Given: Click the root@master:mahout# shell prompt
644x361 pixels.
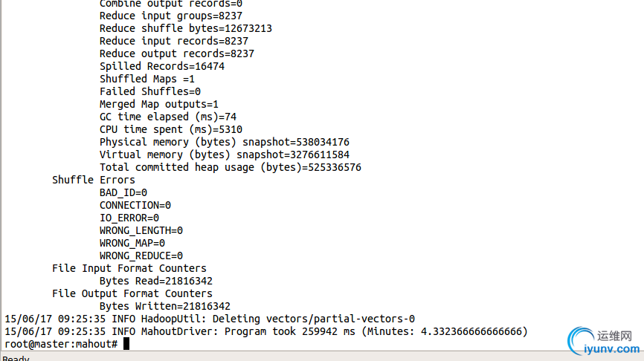Looking at the screenshot, I should pos(61,344).
